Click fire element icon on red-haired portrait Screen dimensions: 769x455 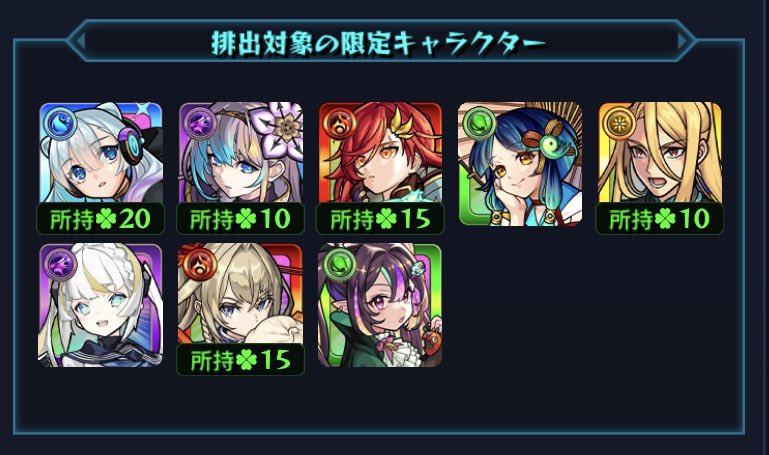340,124
